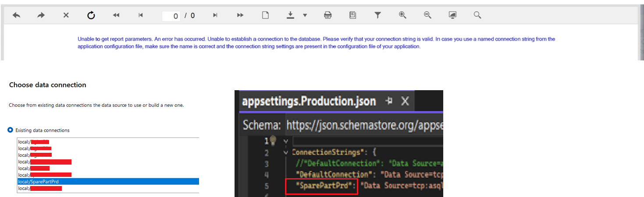Toggle the document map panel icon
Viewport: 644px width, 197px height.
(352, 15)
